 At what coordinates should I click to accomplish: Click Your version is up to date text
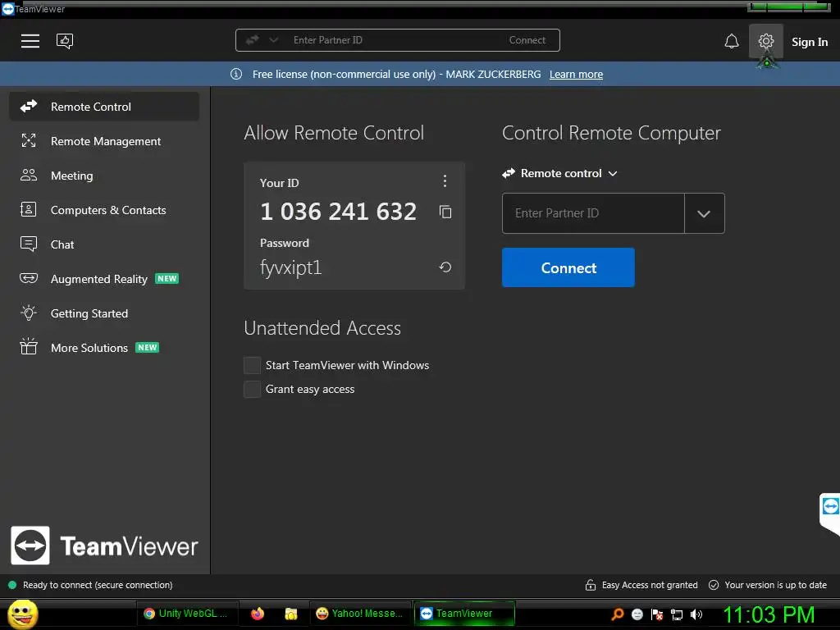[775, 585]
